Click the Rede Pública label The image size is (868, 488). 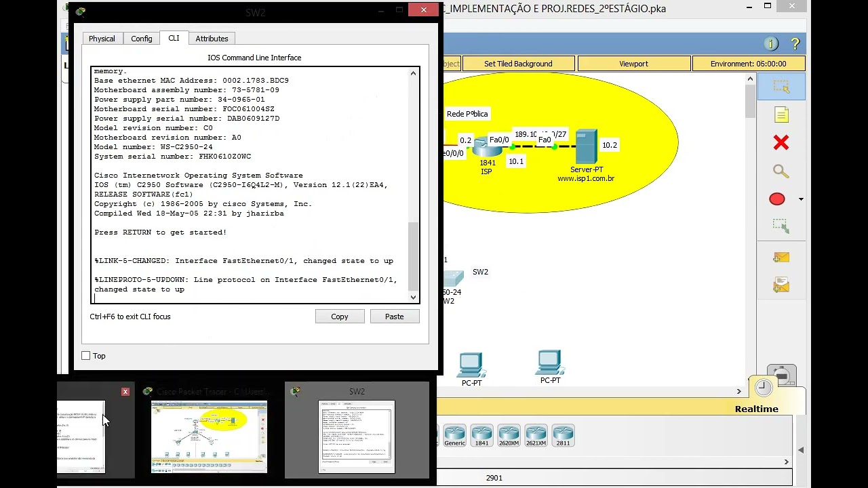467,114
